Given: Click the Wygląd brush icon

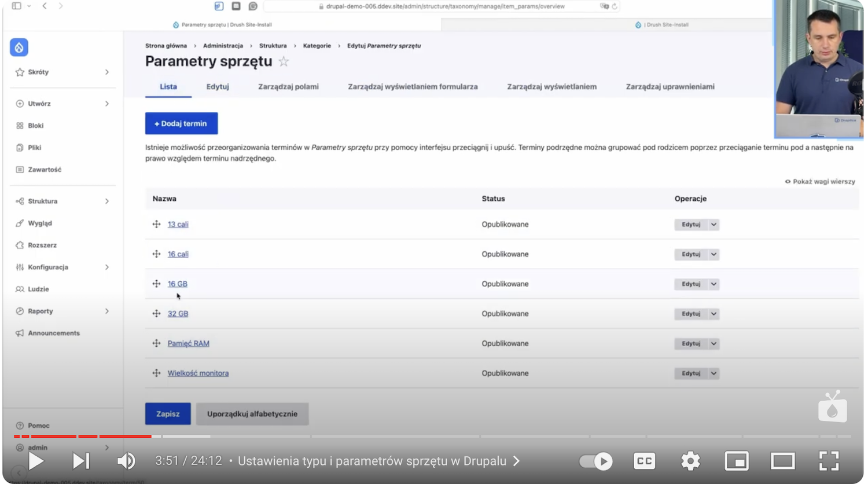Looking at the screenshot, I should click(20, 223).
